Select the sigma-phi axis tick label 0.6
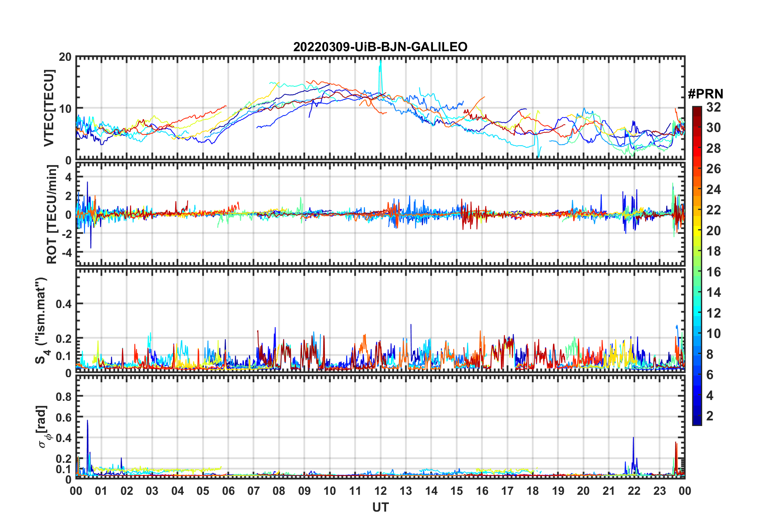The image size is (761, 532). coord(64,418)
